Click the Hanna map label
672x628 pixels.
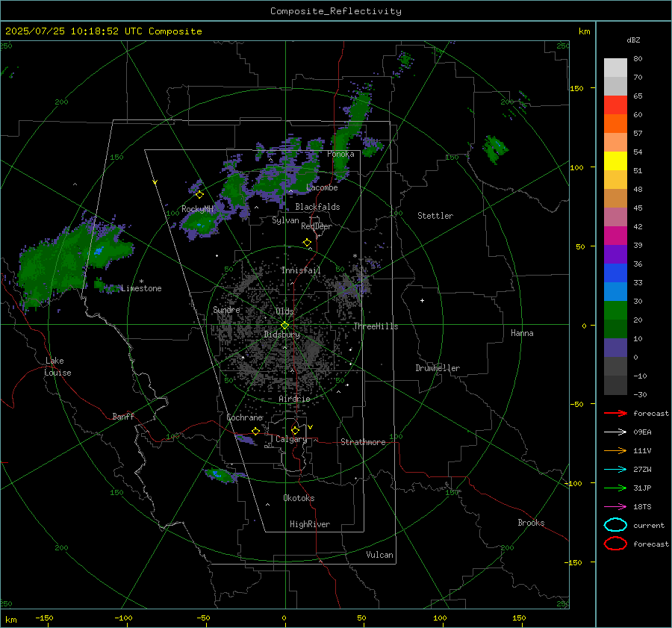click(x=522, y=333)
